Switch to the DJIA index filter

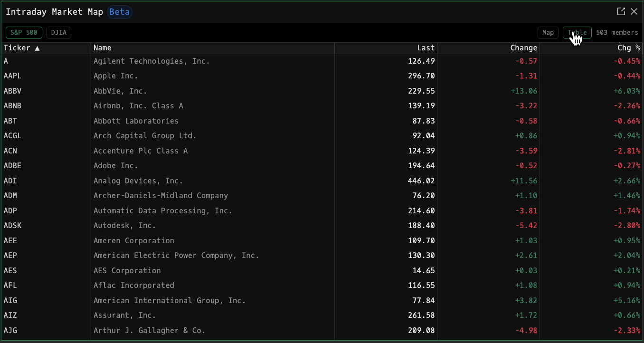59,33
